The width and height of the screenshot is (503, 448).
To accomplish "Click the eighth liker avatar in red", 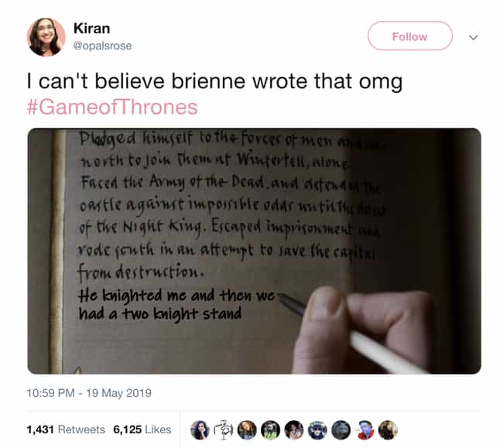I will click(x=364, y=429).
